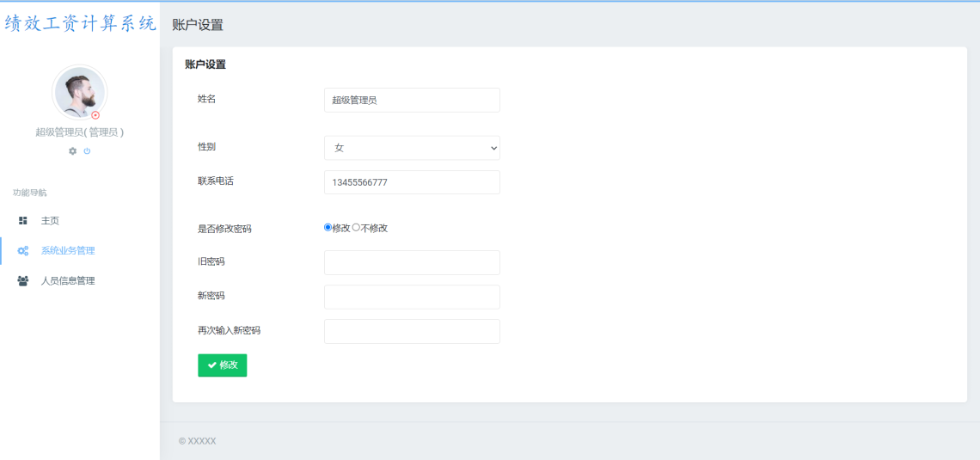Click the power logout icon under the username
Screen dimensions: 980x460
click(87, 151)
